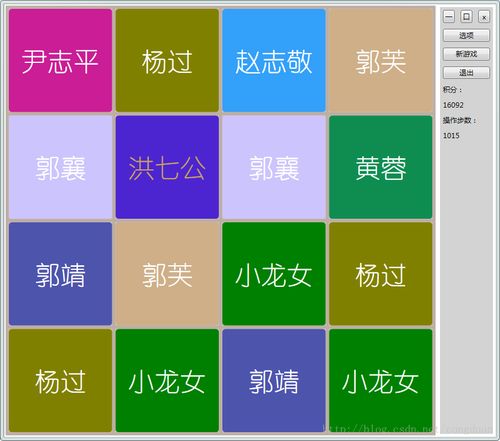Screen dimensions: 500x441
Task: Select the 郭芙 tile beside 赵志敬
Action: 380,60
